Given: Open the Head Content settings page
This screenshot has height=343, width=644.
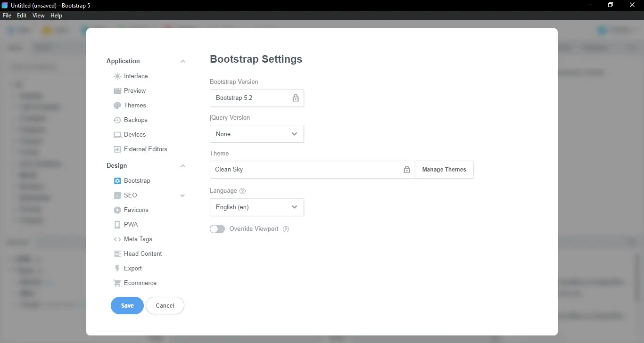Looking at the screenshot, I should [143, 254].
